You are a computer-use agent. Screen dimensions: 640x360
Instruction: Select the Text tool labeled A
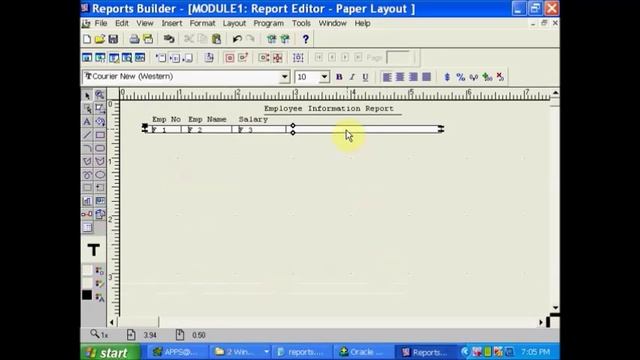point(87,122)
